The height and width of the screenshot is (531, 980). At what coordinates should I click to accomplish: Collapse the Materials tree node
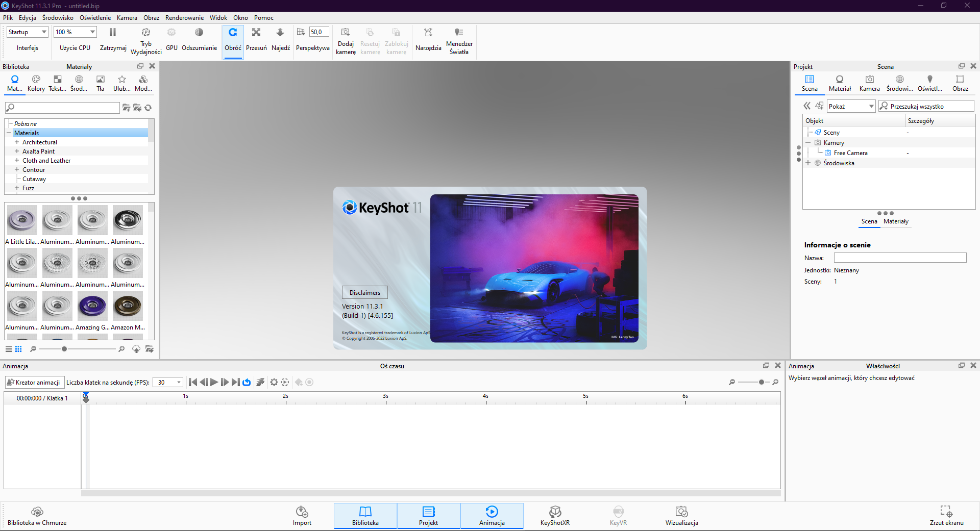(x=9, y=133)
